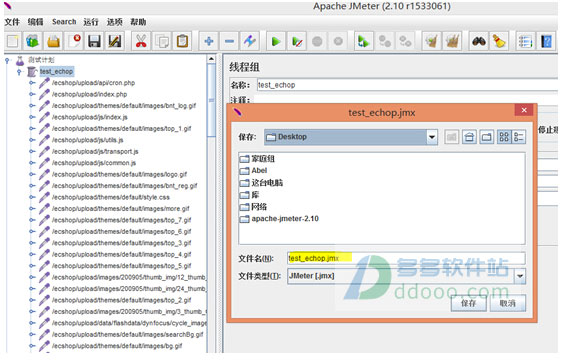Screen dimensions: 563x361
Task: Open the 选项 menu
Action: [115, 22]
